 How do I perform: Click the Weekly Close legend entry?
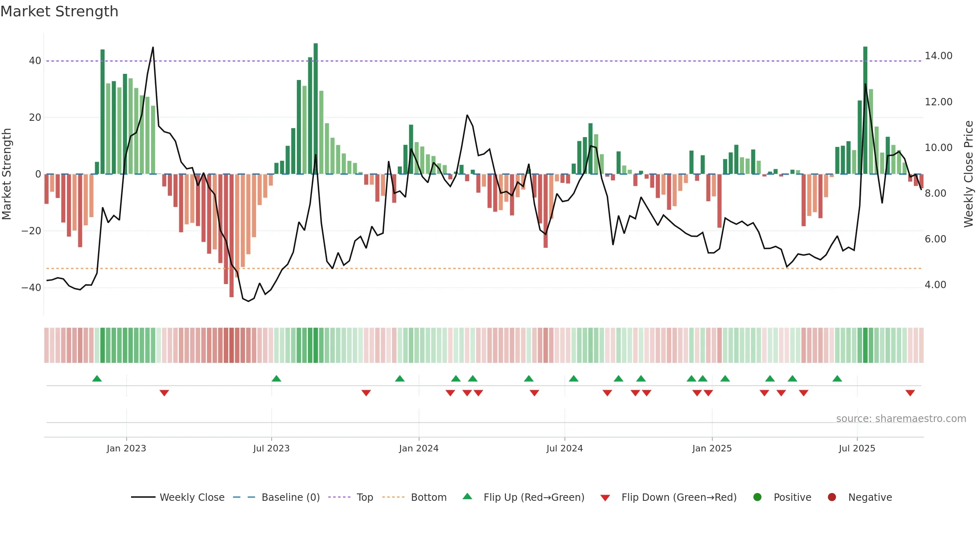[x=178, y=497]
